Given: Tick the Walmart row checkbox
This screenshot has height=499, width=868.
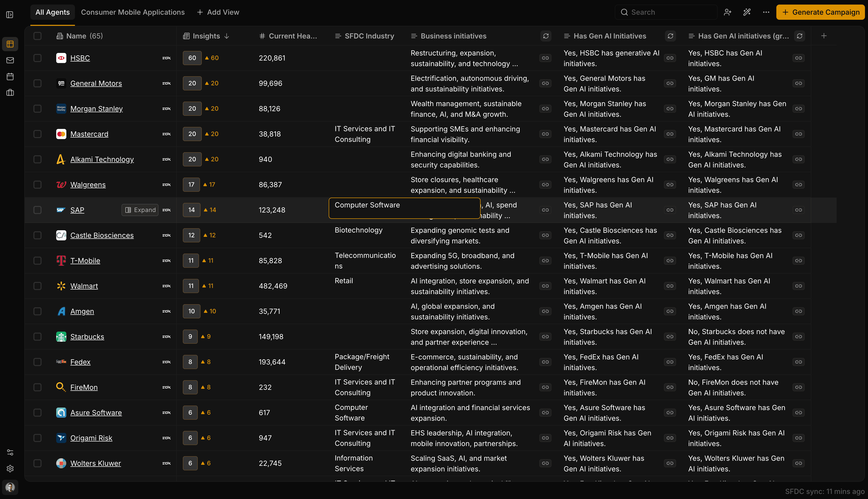Looking at the screenshot, I should (37, 286).
